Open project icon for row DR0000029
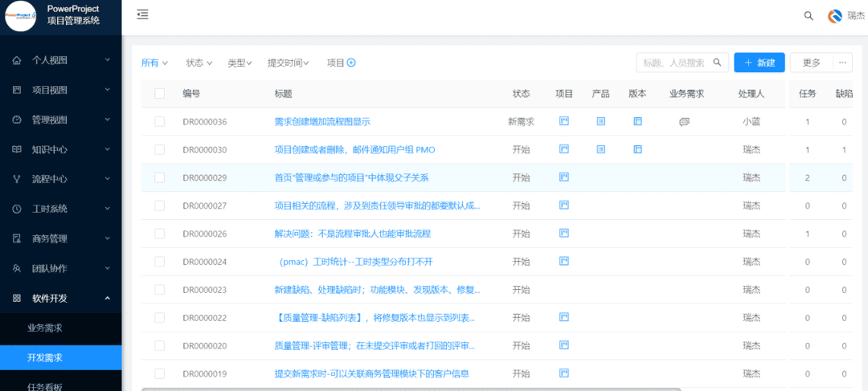The height and width of the screenshot is (391, 868). coord(564,177)
